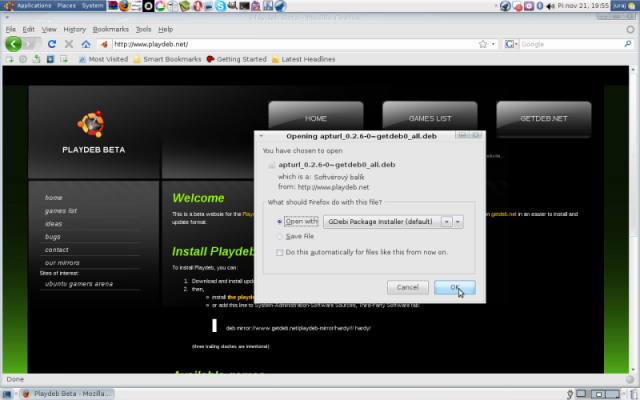Open the terminal launcher in top panel

click(x=244, y=6)
